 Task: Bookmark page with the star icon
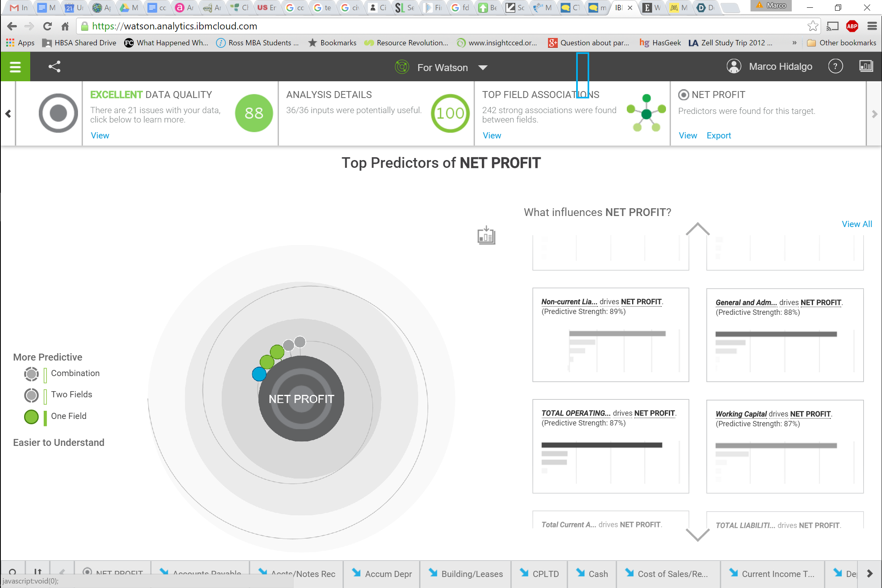point(813,27)
